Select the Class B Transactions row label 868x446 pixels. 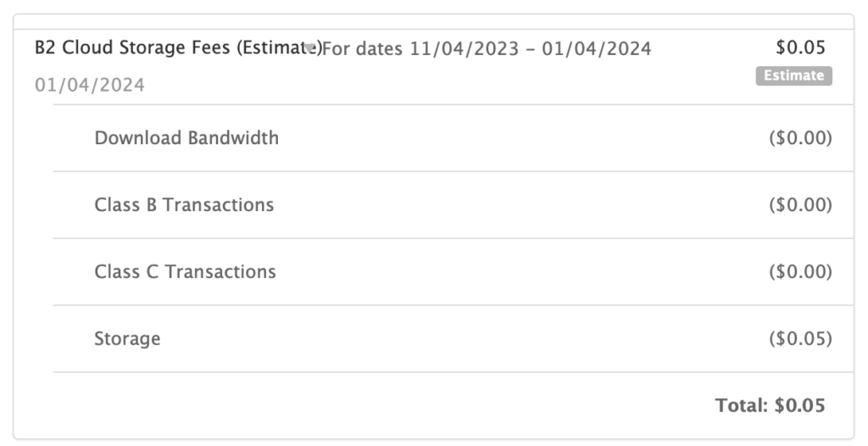tap(184, 204)
